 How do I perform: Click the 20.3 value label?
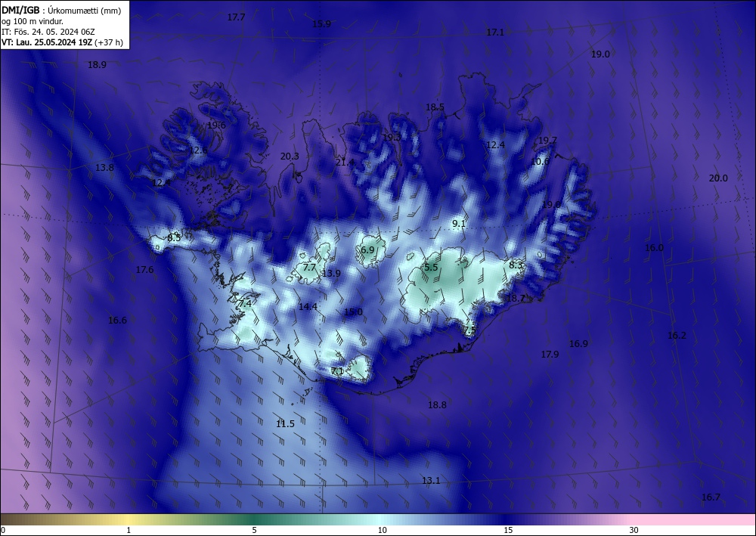click(x=290, y=156)
